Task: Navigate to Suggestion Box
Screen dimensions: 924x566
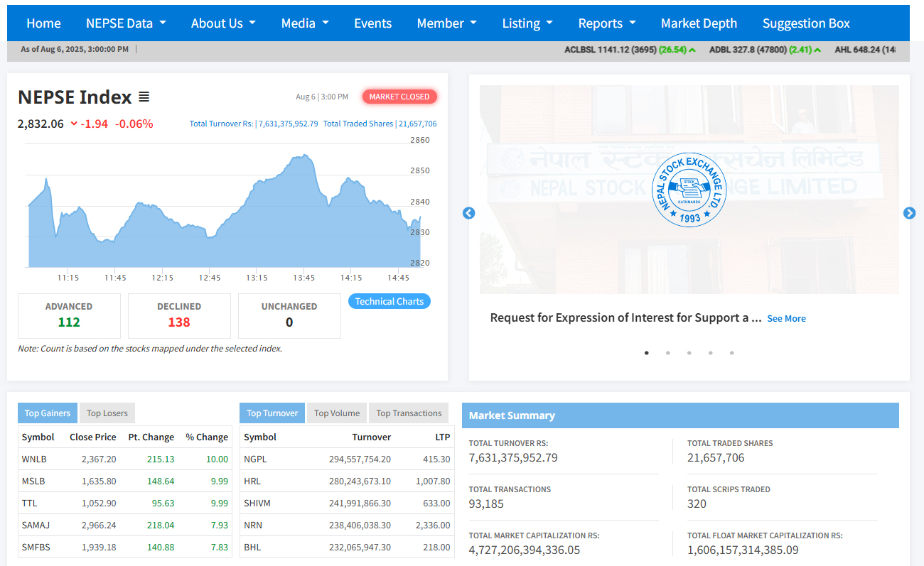Action: coord(806,23)
